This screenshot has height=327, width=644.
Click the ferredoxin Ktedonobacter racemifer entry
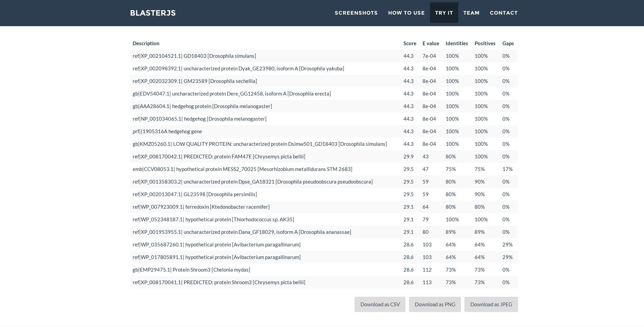point(201,207)
